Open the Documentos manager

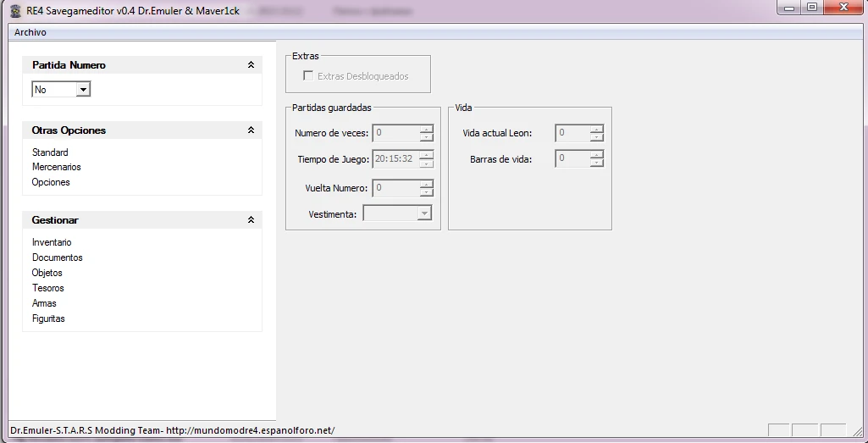click(x=58, y=257)
